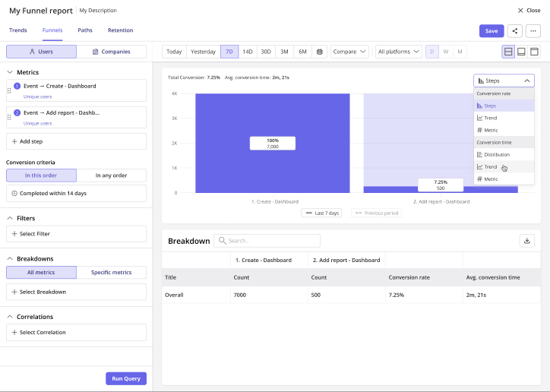Click Add step
Screen dimensions: 550x392
click(76, 141)
